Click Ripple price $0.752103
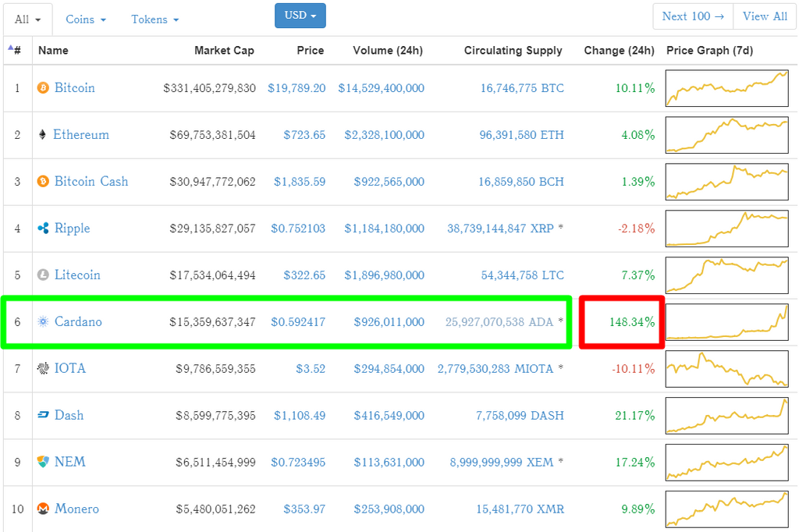799x532 pixels. point(298,229)
